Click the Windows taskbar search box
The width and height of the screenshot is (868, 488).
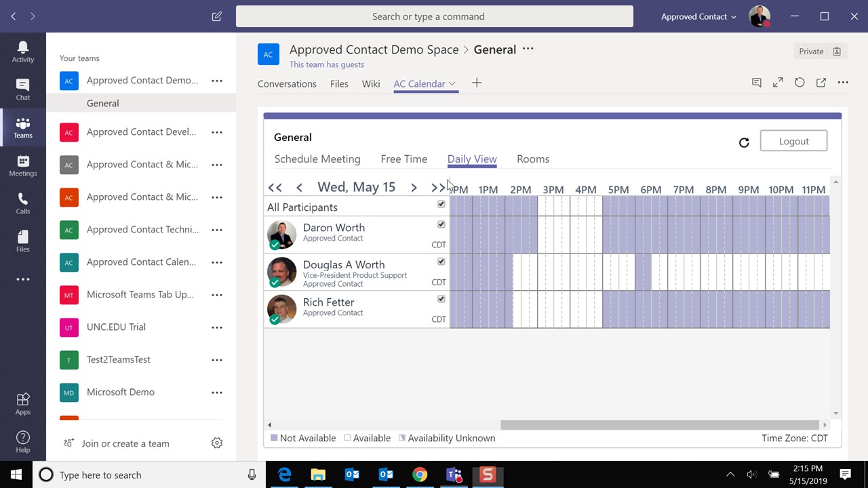pyautogui.click(x=149, y=474)
